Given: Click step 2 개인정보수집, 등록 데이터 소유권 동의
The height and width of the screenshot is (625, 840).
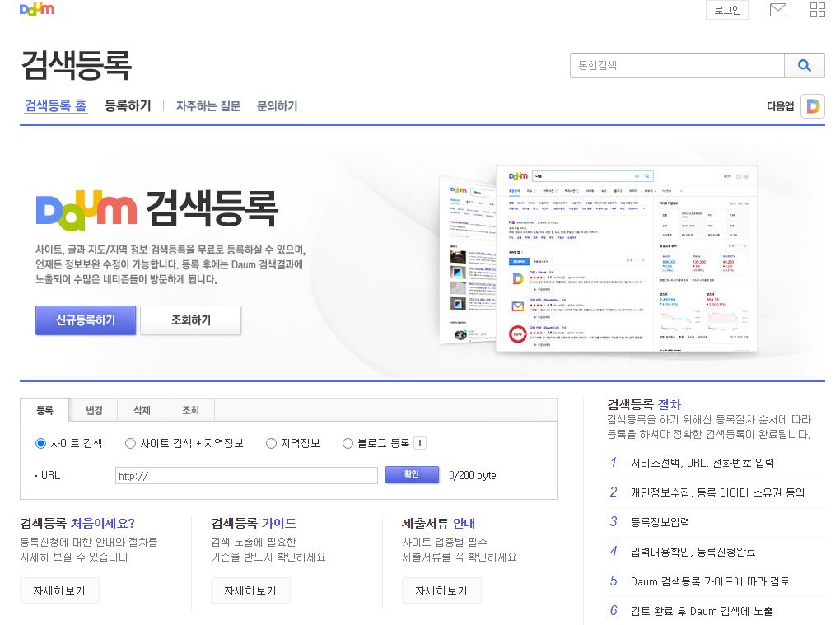Looking at the screenshot, I should click(x=716, y=492).
